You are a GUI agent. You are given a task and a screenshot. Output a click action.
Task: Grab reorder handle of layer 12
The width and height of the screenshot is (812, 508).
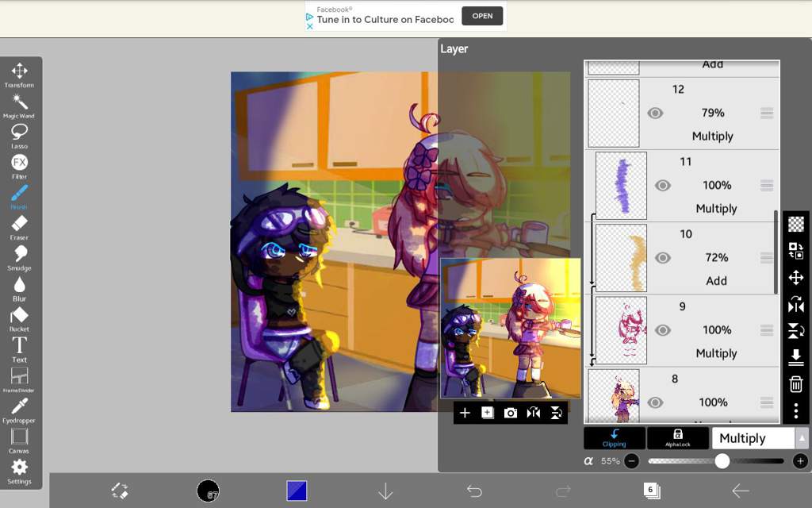(x=767, y=113)
